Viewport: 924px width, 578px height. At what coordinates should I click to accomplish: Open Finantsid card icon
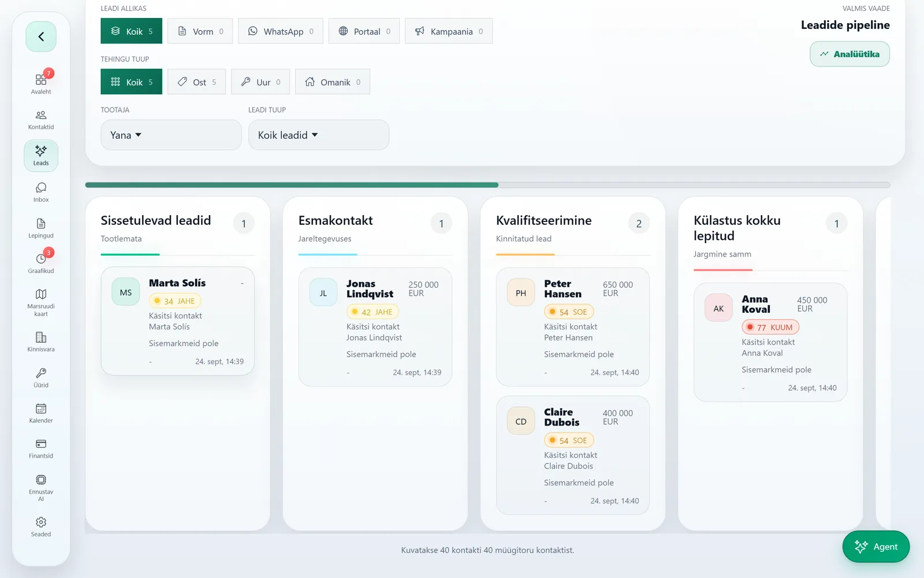(41, 449)
